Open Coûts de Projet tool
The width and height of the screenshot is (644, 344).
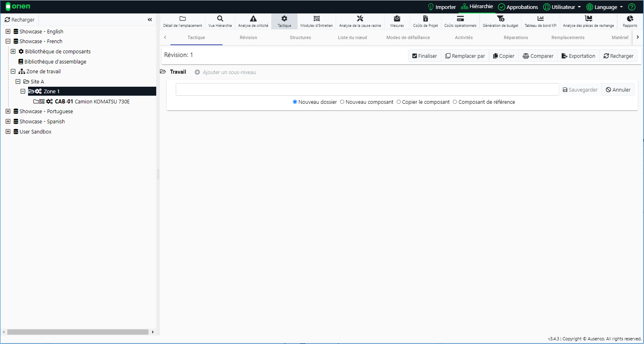click(426, 21)
